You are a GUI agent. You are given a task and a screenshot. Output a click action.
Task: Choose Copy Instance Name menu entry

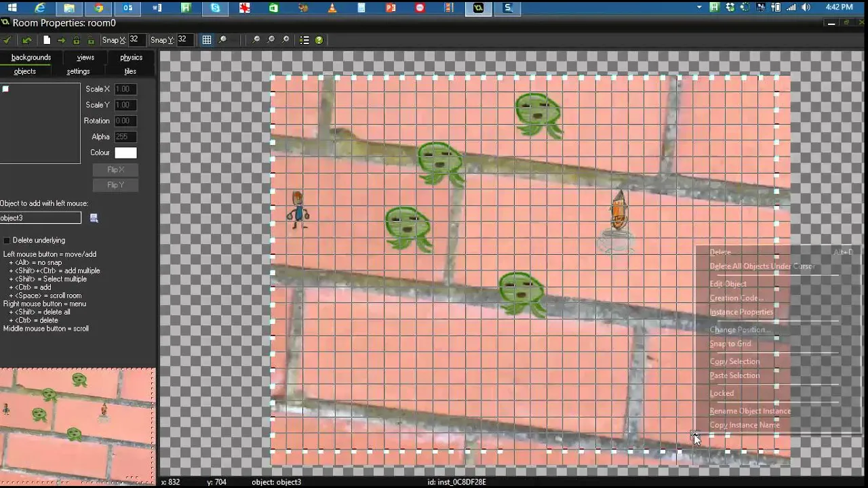(x=745, y=425)
